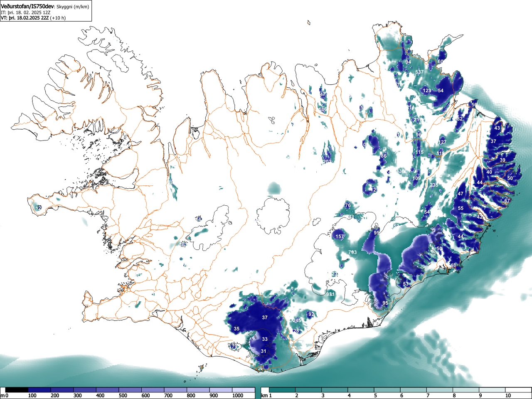The height and width of the screenshot is (399, 532).
Task: Click the '79' visibility value near south coast
Action: (234, 346)
